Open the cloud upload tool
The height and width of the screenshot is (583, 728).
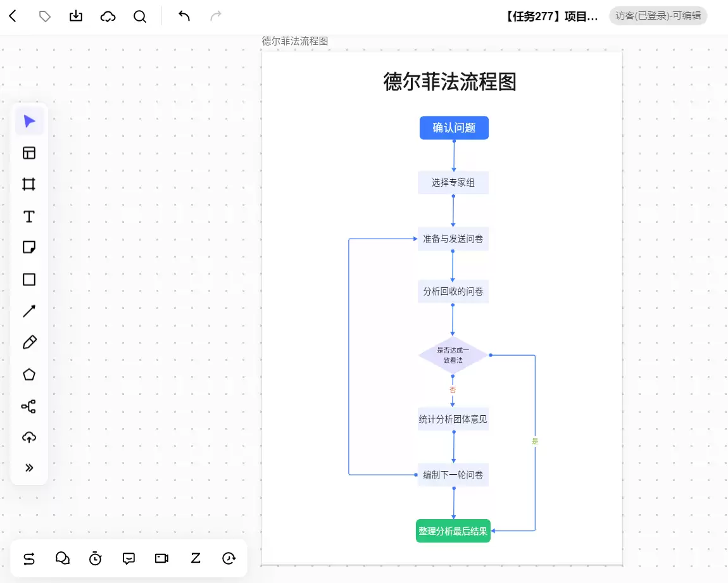coord(29,437)
